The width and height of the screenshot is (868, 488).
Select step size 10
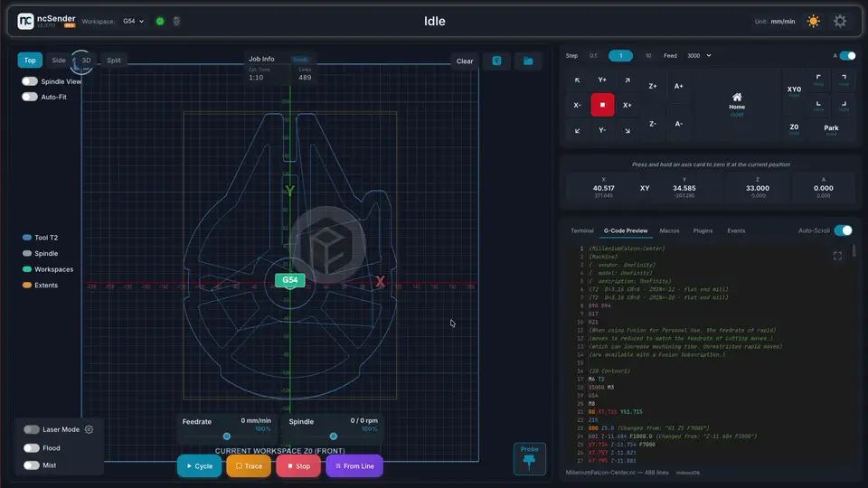click(648, 56)
